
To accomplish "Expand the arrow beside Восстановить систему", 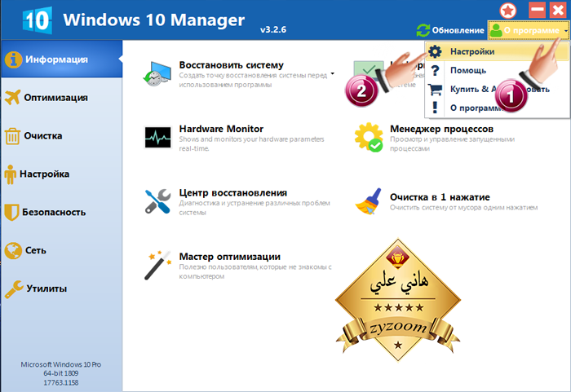I will tap(332, 73).
